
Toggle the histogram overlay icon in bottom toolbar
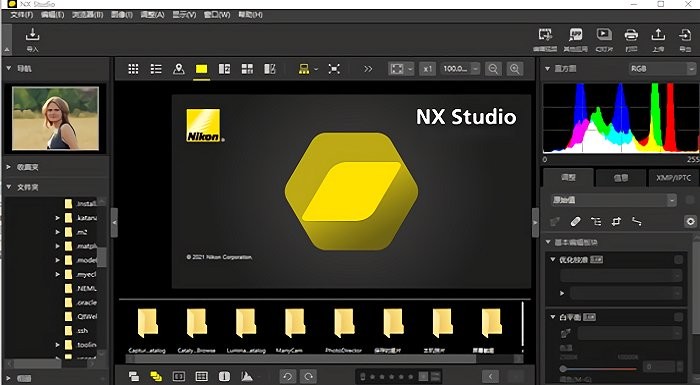[x=247, y=377]
